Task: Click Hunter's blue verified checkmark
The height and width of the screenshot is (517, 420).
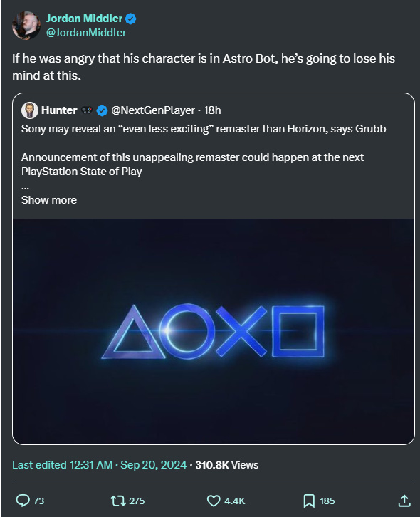Action: tap(103, 110)
